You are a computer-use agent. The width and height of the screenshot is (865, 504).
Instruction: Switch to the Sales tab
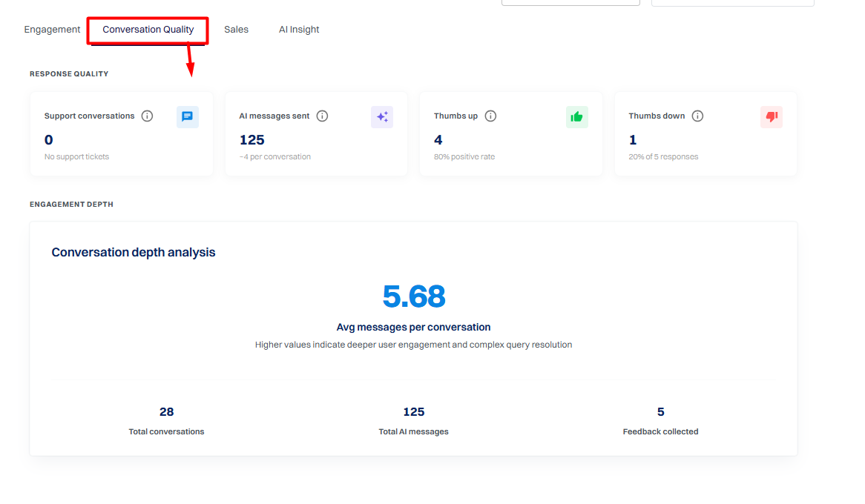coord(236,30)
